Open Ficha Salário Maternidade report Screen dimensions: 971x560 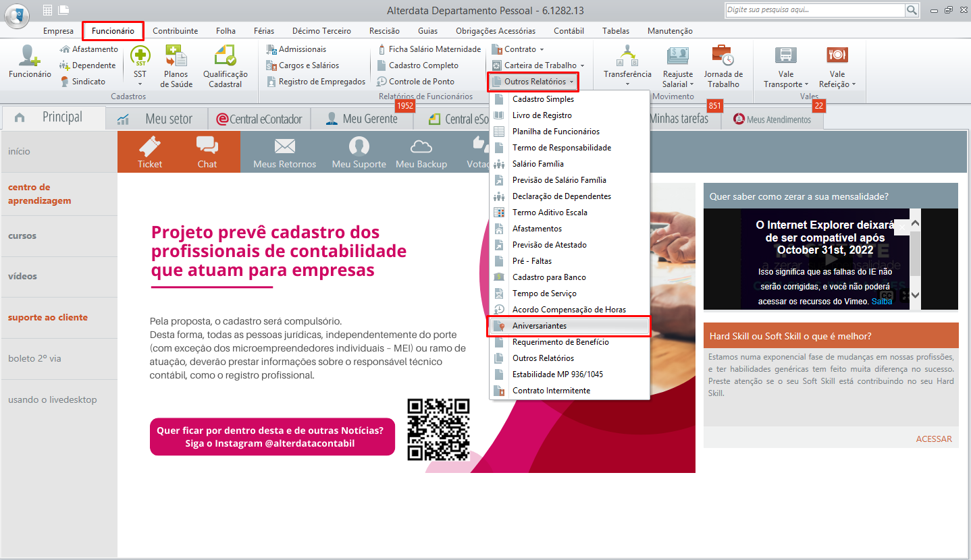pos(428,49)
